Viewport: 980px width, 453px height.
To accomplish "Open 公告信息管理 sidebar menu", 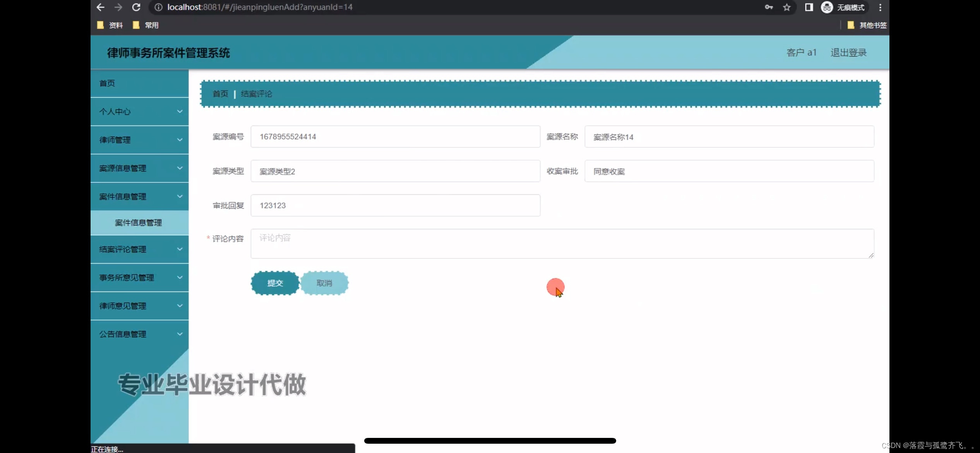I will [x=139, y=334].
